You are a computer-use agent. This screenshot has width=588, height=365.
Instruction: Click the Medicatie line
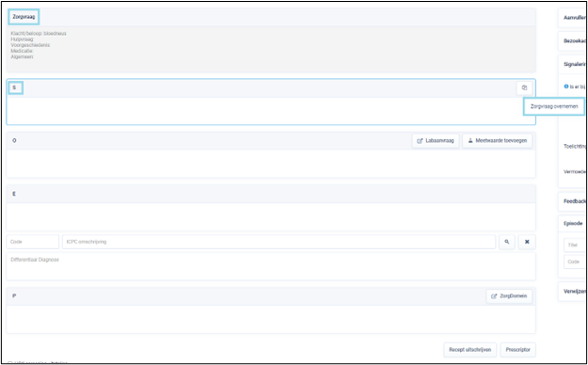tap(23, 51)
